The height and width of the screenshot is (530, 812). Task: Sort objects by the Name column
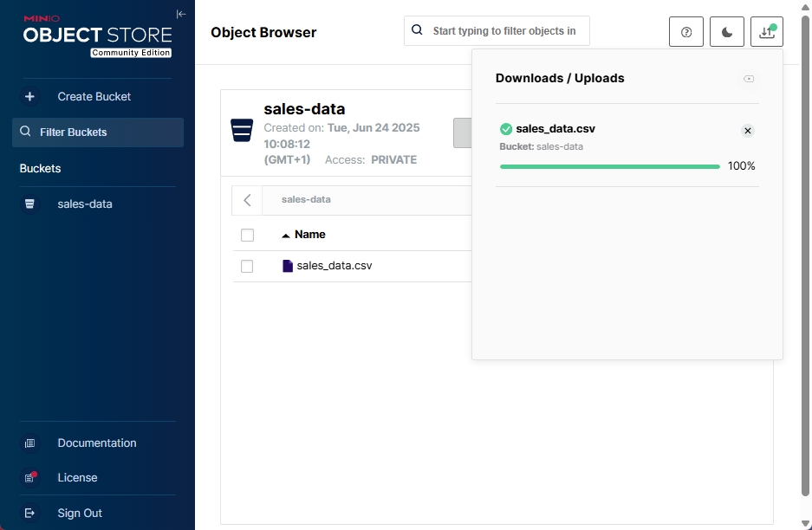click(x=309, y=235)
